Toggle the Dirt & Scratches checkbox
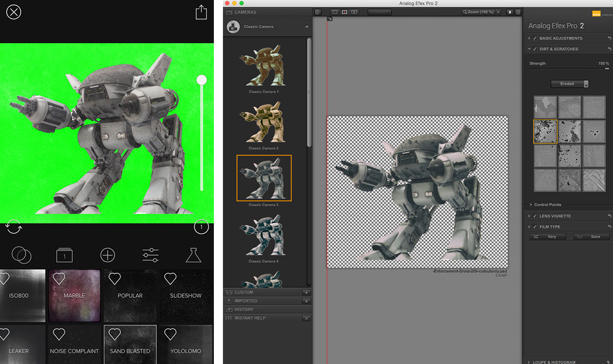 pyautogui.click(x=535, y=49)
